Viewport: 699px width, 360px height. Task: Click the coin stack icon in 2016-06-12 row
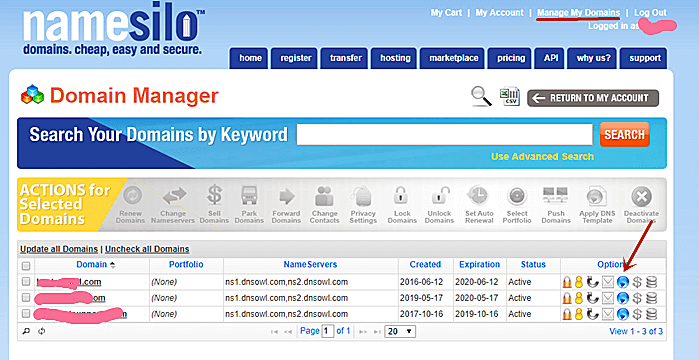point(652,282)
